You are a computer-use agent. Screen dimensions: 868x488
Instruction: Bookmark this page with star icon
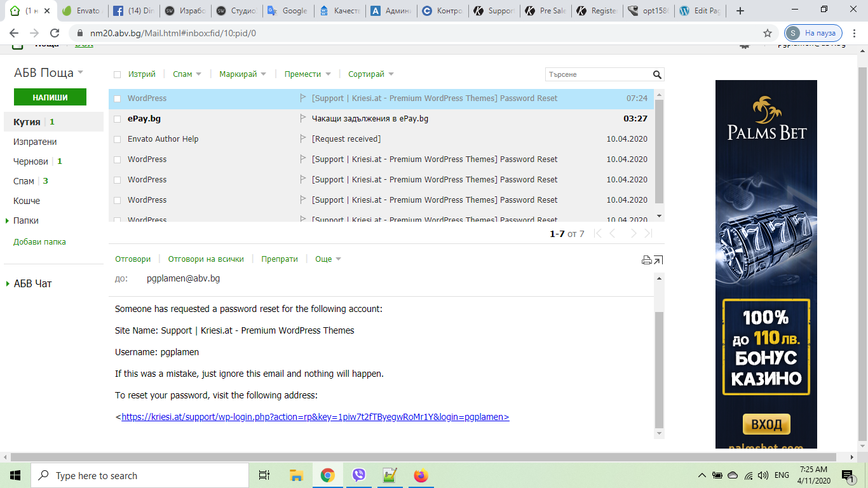768,33
